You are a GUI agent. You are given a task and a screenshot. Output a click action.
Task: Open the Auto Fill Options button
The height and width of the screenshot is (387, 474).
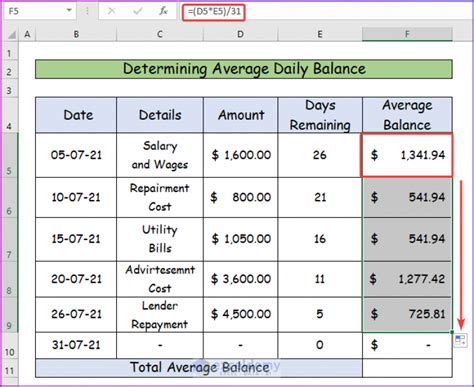click(460, 341)
